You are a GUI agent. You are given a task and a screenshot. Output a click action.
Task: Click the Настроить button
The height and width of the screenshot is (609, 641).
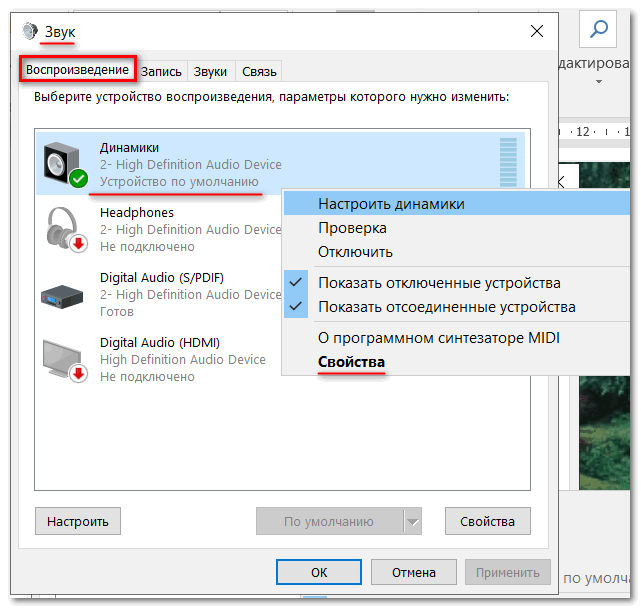point(78,521)
